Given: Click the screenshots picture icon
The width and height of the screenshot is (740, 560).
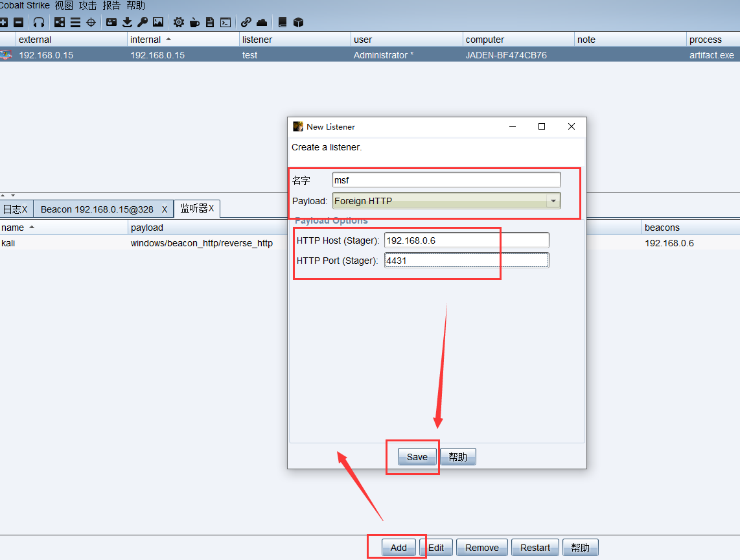Looking at the screenshot, I should coord(158,22).
